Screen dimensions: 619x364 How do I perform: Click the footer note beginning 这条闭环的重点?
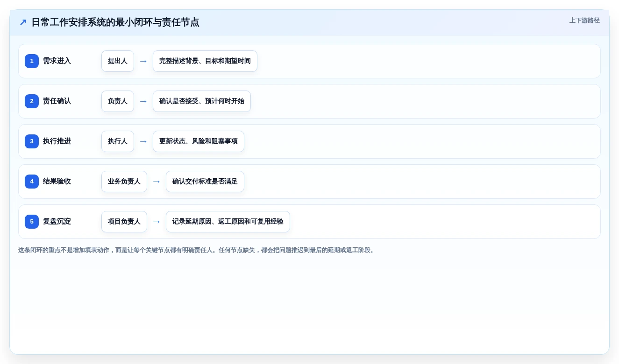coord(197,250)
